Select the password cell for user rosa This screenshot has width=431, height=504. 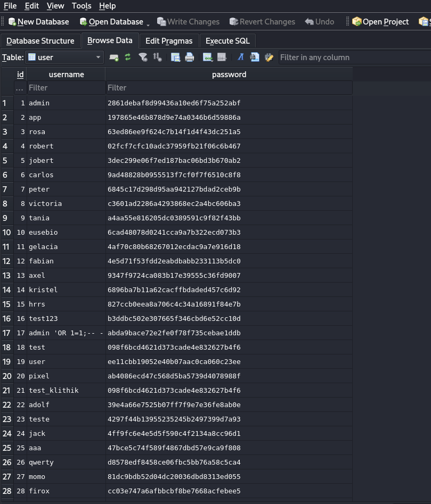click(x=229, y=132)
